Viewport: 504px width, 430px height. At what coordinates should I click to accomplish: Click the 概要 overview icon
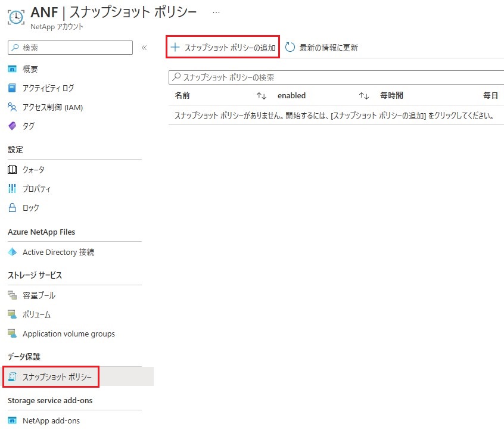point(13,69)
